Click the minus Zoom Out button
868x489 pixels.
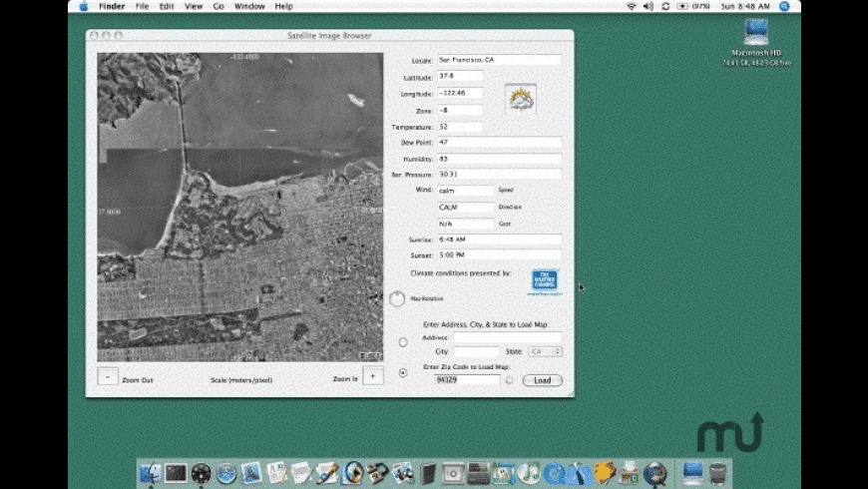click(x=108, y=377)
